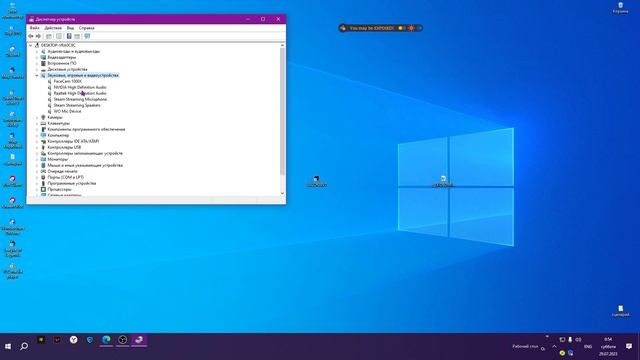Collapse Звуковые, игровые и видеоустройства
This screenshot has width=640, height=360.
pos(37,76)
